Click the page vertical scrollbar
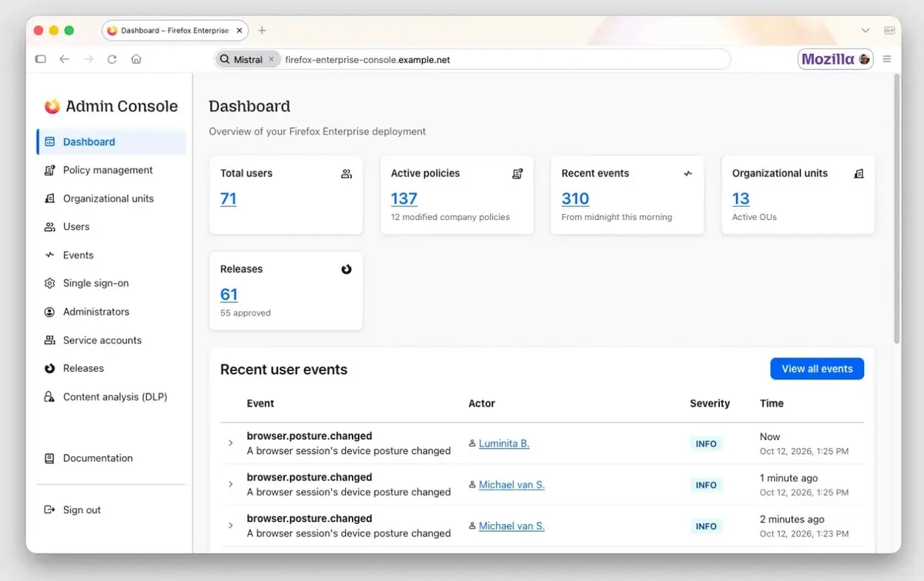 click(x=896, y=208)
